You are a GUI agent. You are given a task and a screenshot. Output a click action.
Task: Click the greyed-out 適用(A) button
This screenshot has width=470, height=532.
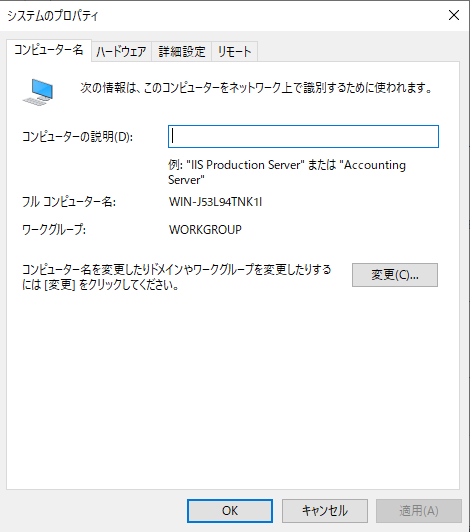tap(419, 511)
